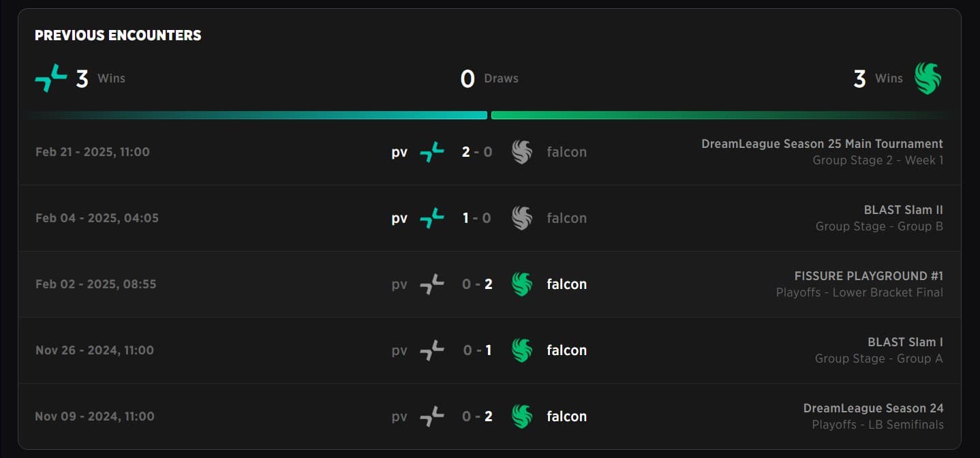Select the pv icon in the Nov 09 match row

432,416
